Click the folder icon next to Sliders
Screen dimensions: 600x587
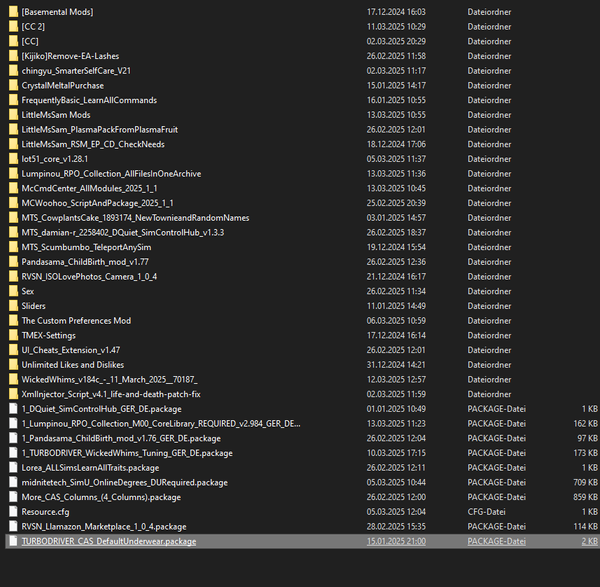coord(13,306)
